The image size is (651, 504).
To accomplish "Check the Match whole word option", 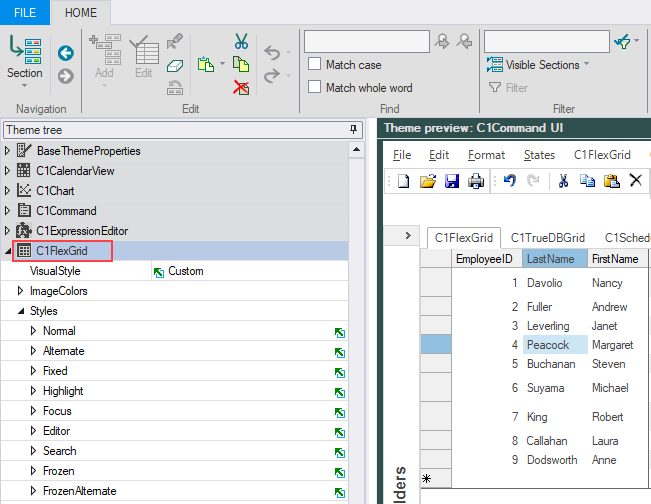I will click(x=312, y=88).
